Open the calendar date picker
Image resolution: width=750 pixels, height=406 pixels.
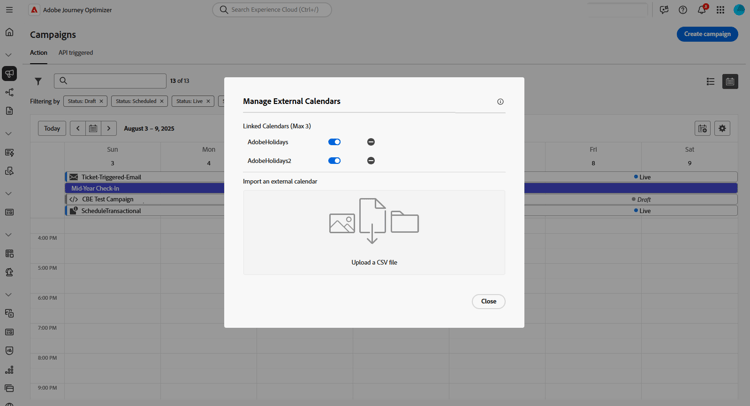point(93,128)
